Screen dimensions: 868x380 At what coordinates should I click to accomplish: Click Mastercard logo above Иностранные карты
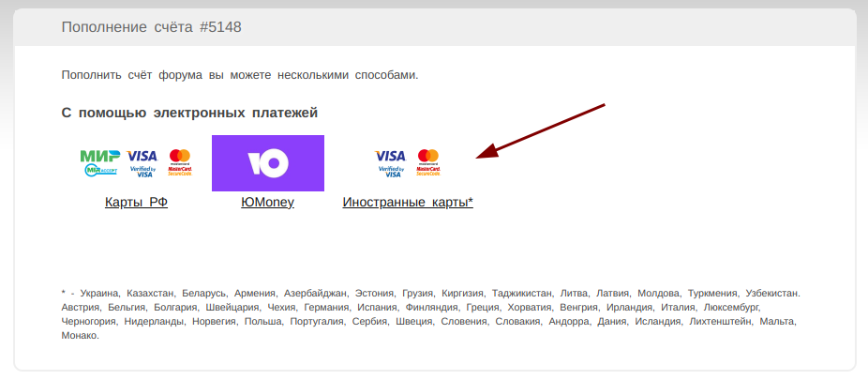428,156
